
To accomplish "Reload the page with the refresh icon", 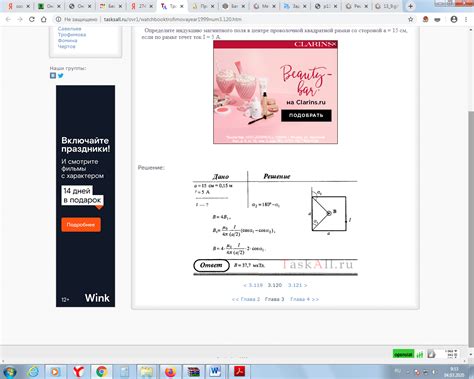I will [32, 19].
